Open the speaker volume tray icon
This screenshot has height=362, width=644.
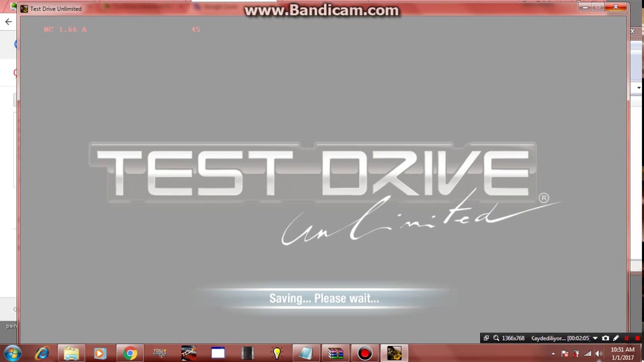599,354
